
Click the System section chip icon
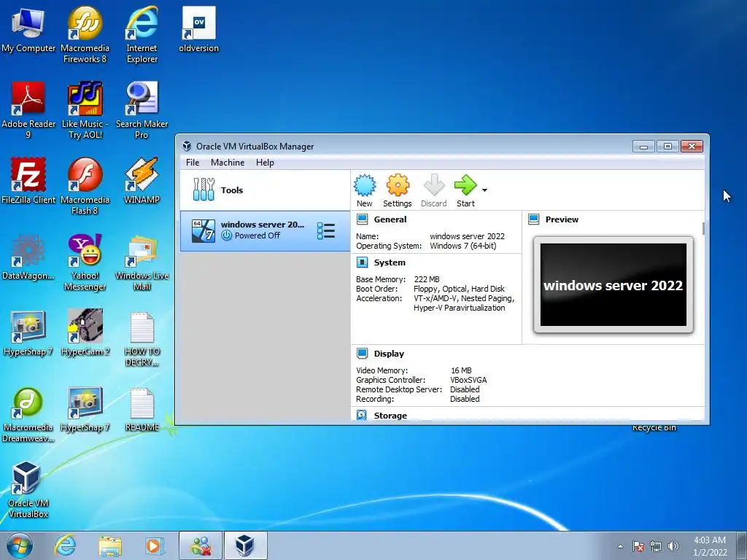click(362, 262)
